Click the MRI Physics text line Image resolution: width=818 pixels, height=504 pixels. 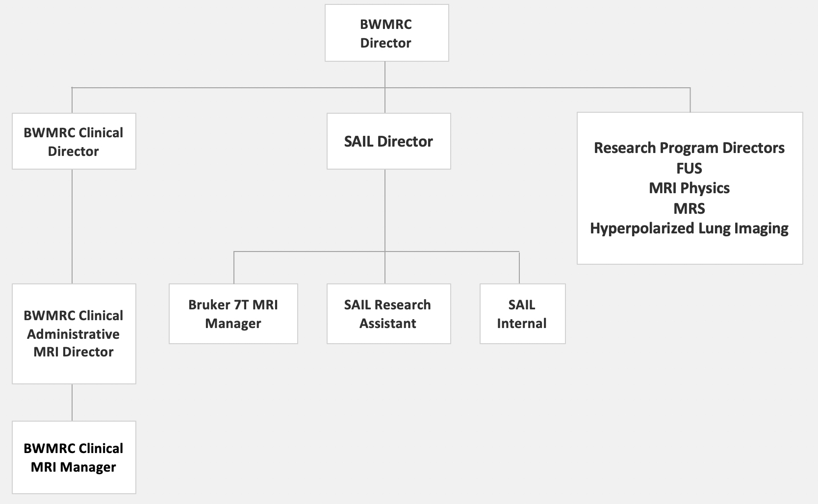coord(689,188)
